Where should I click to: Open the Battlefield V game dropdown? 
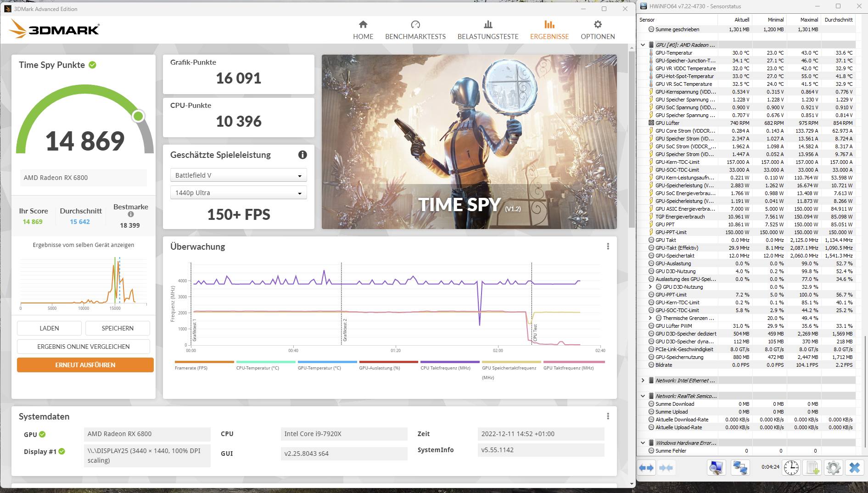pos(239,175)
